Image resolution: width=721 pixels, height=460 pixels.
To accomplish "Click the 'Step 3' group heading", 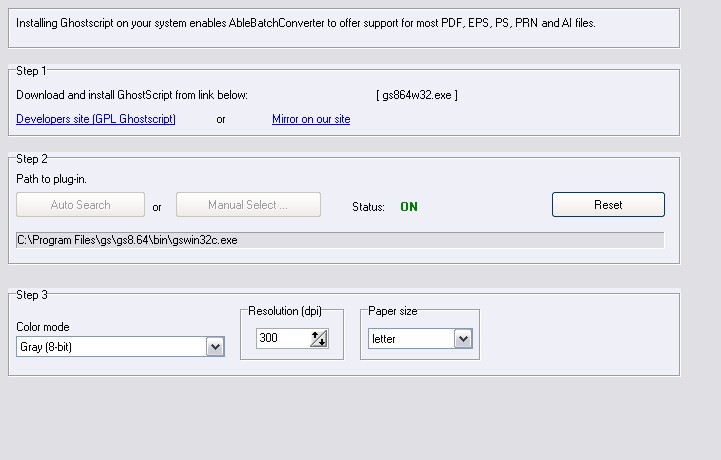I will coord(32,295).
